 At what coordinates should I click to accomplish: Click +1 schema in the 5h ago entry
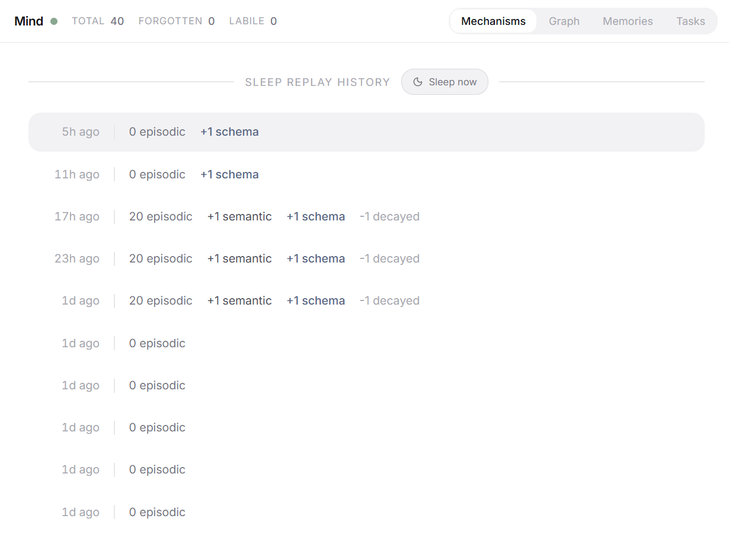(x=229, y=132)
